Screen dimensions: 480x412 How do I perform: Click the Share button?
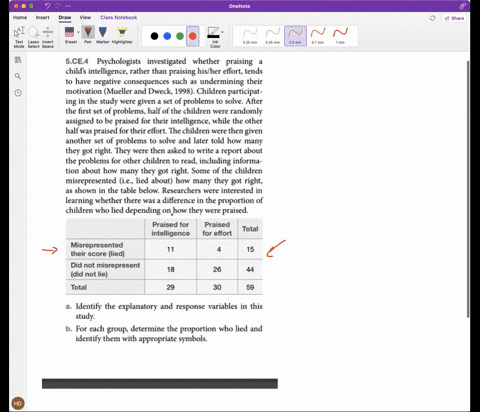454,18
